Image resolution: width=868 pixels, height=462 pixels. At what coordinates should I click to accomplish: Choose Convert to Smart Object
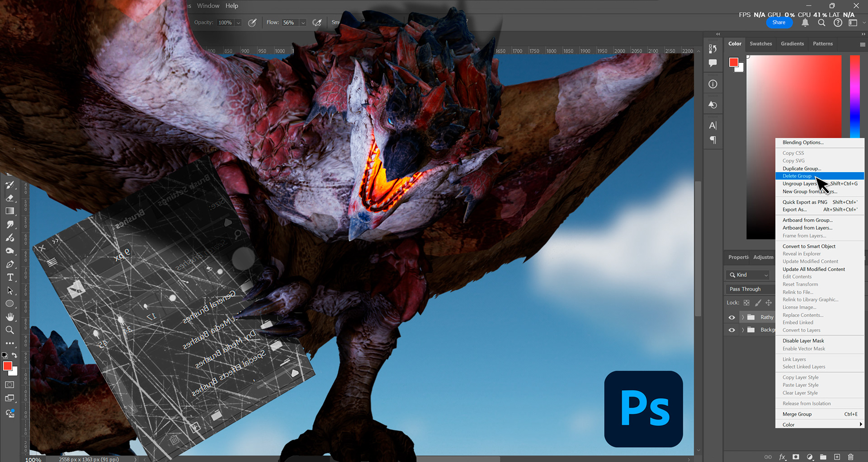[820, 246]
